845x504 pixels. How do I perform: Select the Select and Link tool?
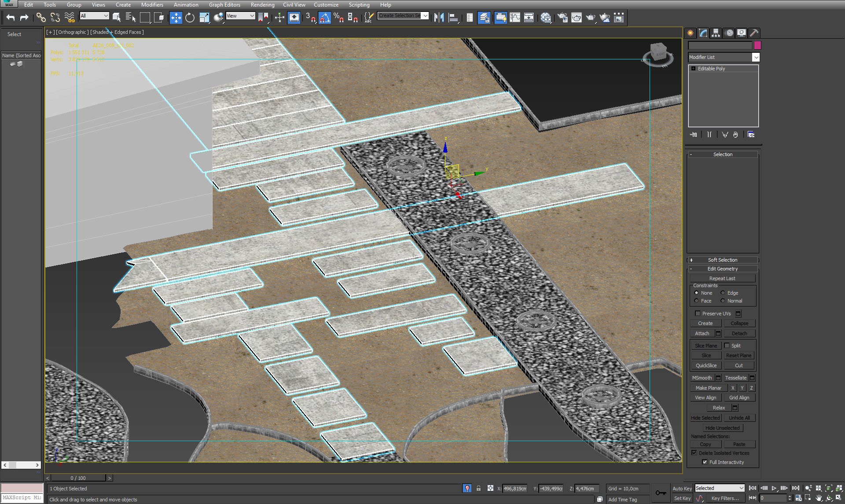coord(41,18)
